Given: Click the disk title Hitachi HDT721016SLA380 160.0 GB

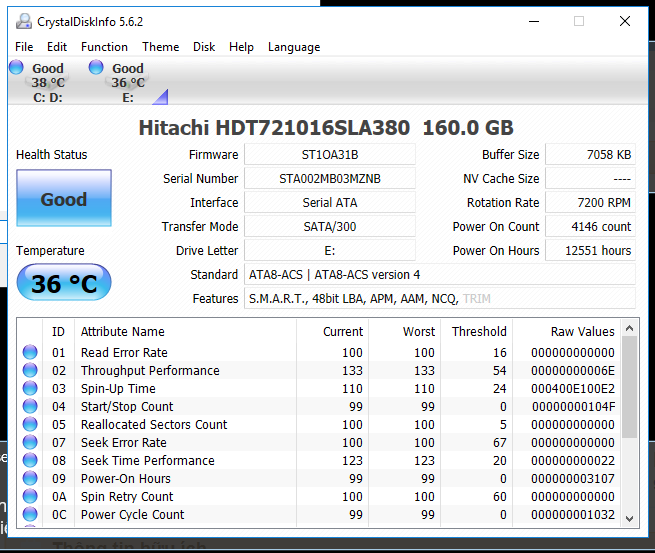Looking at the screenshot, I should (x=326, y=128).
